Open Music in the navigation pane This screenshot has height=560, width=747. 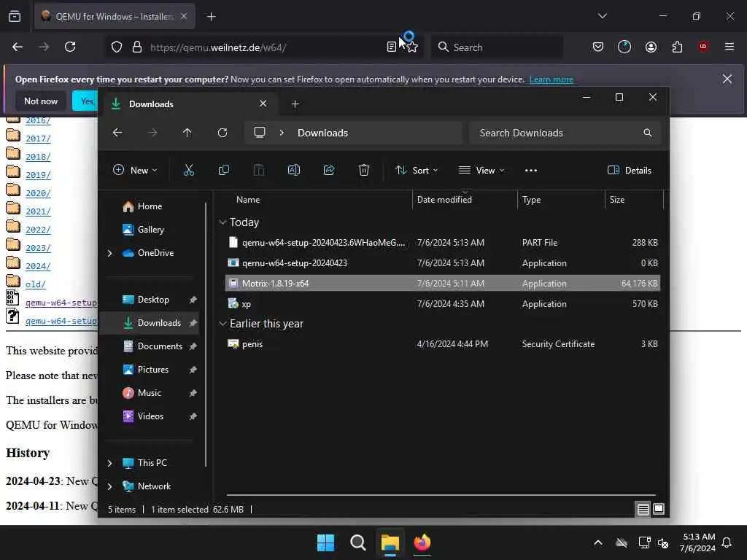(149, 393)
